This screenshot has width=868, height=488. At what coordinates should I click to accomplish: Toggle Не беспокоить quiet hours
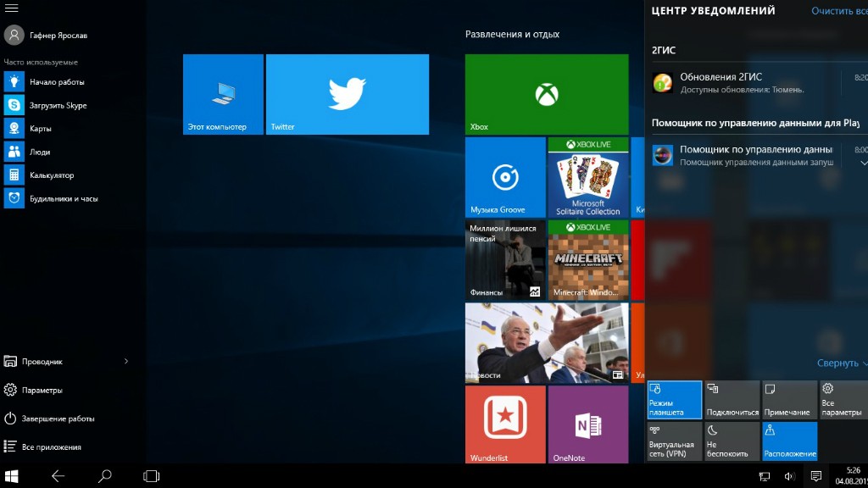coord(732,441)
